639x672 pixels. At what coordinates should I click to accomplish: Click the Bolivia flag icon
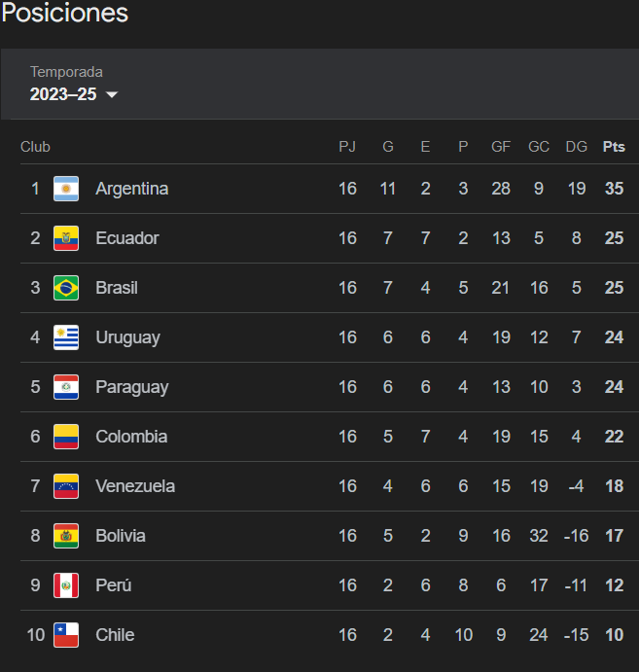(66, 536)
